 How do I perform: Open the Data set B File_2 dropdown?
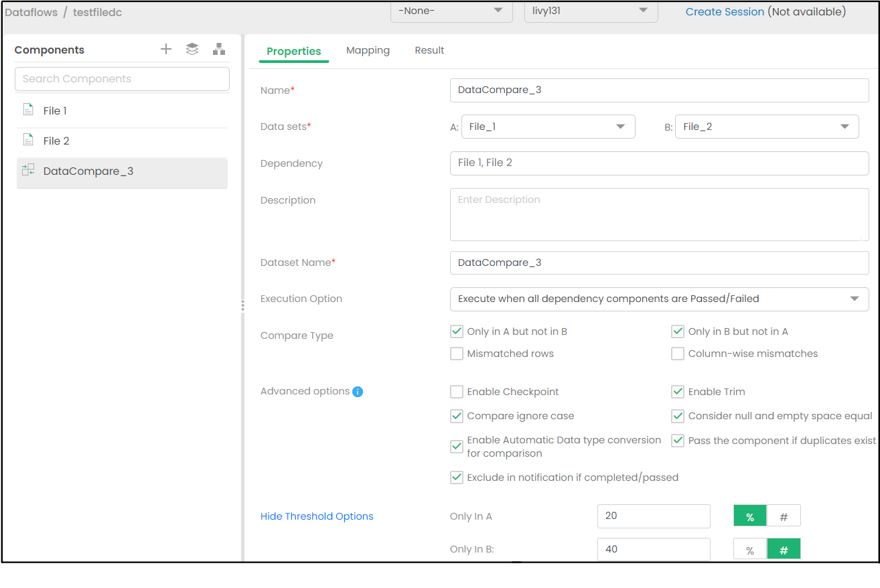[x=767, y=127]
